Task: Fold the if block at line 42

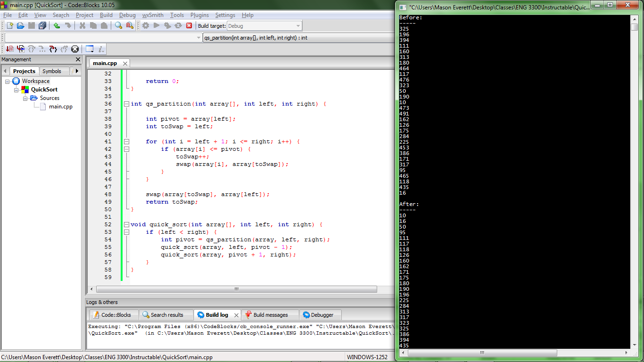Action: click(126, 149)
